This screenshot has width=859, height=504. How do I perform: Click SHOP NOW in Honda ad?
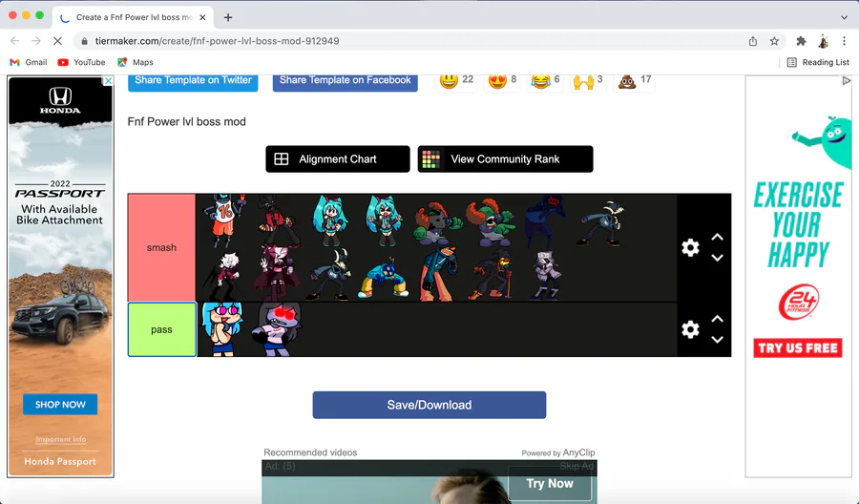point(60,405)
